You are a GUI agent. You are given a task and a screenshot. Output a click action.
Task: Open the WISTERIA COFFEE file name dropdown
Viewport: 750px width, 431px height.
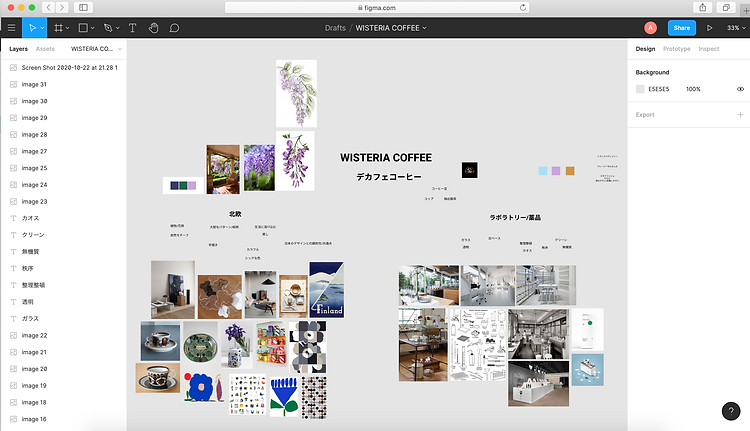[x=424, y=28]
